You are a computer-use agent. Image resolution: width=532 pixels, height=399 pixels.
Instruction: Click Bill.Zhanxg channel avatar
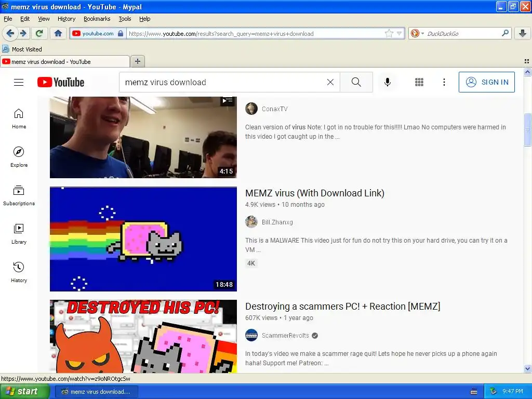point(251,222)
